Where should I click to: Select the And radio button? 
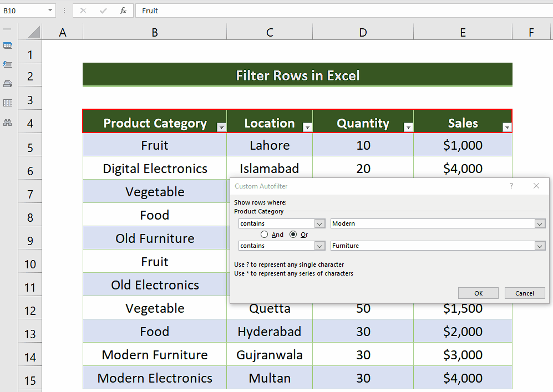[x=265, y=234]
